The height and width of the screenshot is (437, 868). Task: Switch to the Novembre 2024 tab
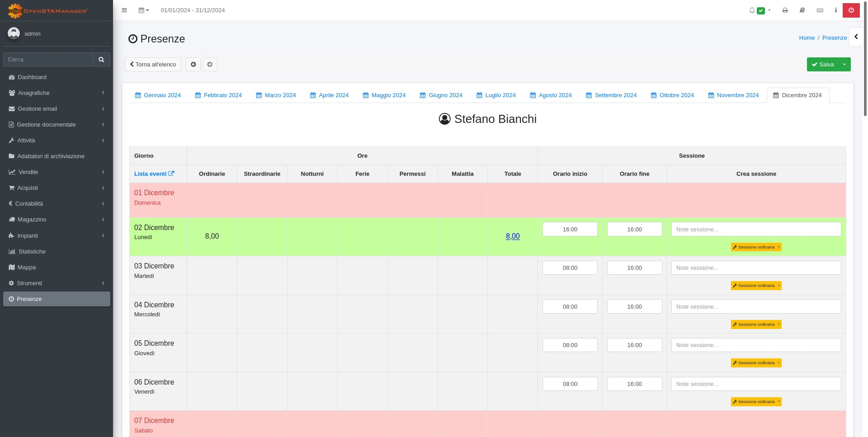pos(733,95)
